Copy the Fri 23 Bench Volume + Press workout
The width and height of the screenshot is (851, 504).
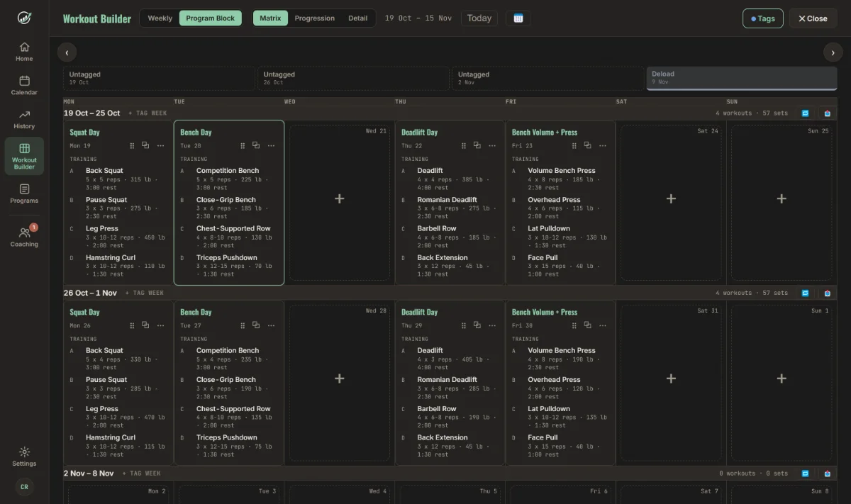tap(588, 145)
